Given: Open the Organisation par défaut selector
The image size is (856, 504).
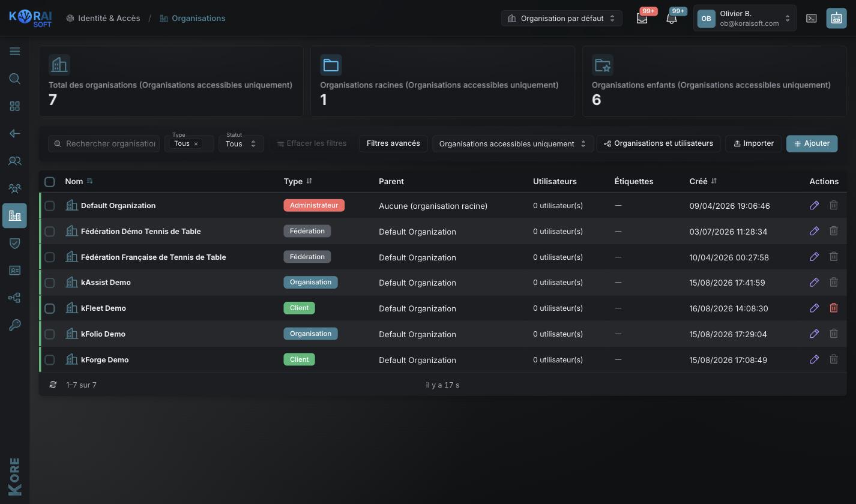Looking at the screenshot, I should pyautogui.click(x=562, y=18).
